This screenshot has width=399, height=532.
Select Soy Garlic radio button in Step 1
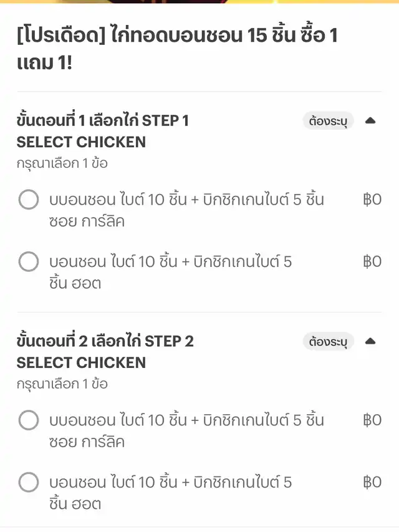pyautogui.click(x=29, y=200)
